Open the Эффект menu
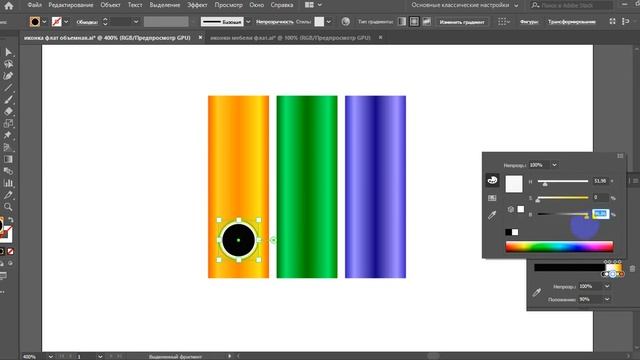Screen dimensions: 640x360 pos(197,5)
